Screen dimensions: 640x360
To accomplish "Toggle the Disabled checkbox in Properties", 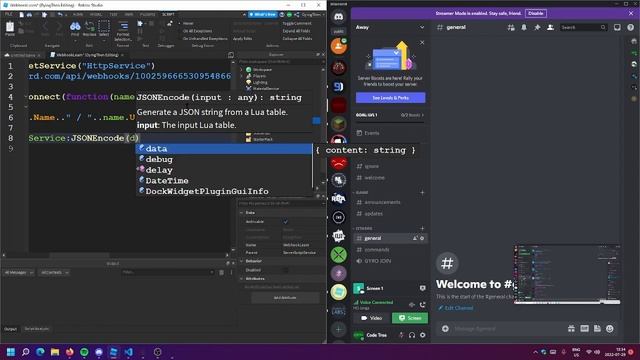I will pyautogui.click(x=285, y=270).
